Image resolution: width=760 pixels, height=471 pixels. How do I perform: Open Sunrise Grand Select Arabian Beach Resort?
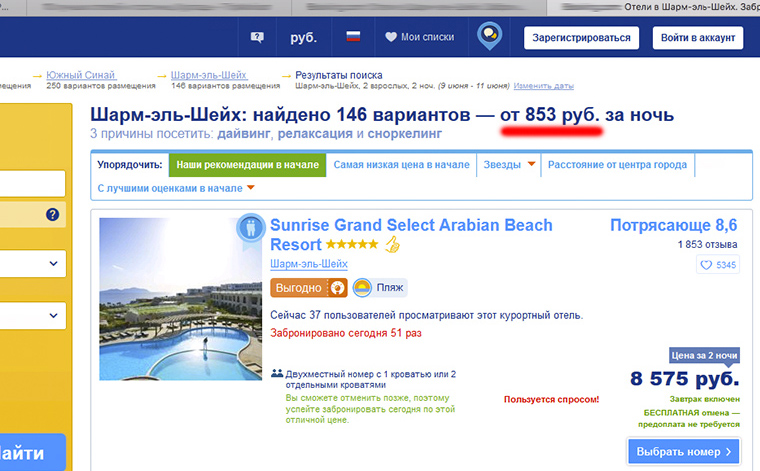click(x=411, y=235)
